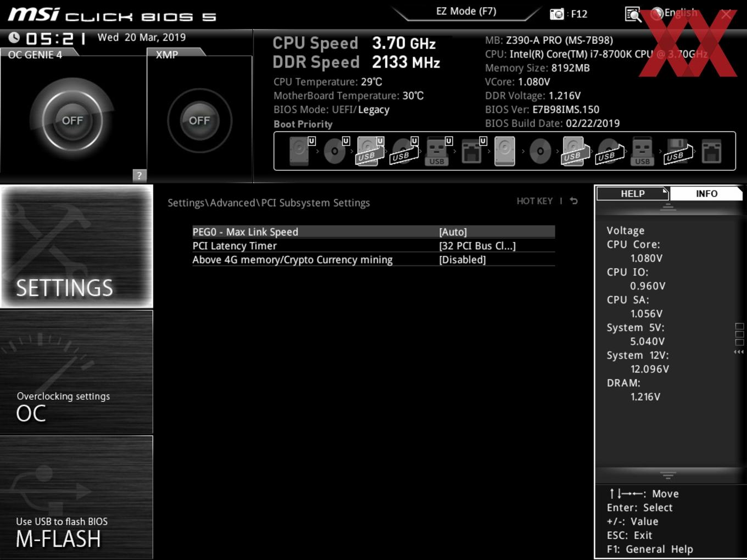Screen dimensions: 747x560
Task: Switch to the INFO tab
Action: click(x=706, y=193)
